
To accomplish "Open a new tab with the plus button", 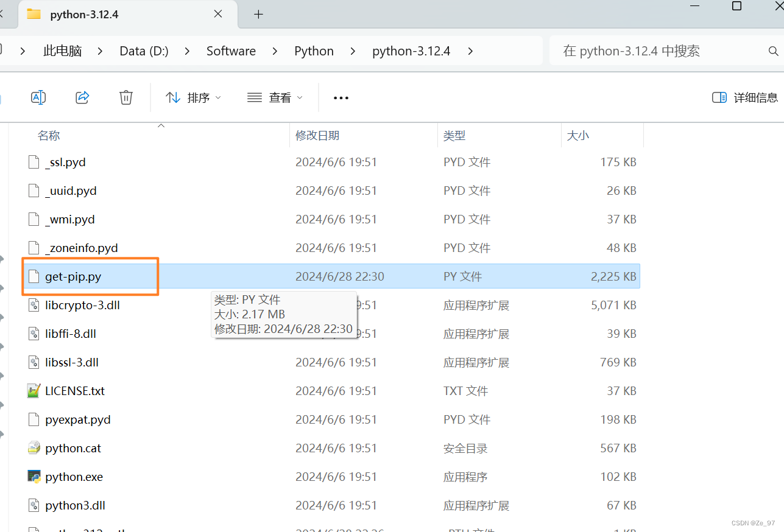I will click(258, 14).
